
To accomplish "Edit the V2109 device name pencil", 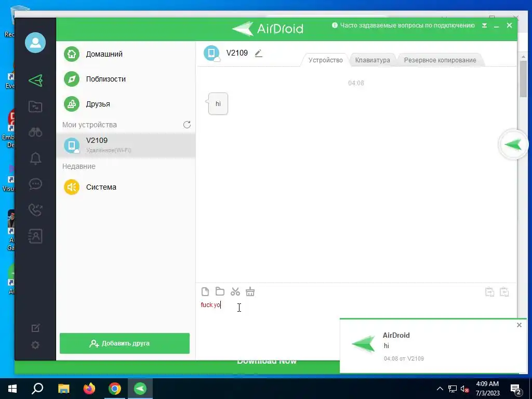I will (x=259, y=54).
